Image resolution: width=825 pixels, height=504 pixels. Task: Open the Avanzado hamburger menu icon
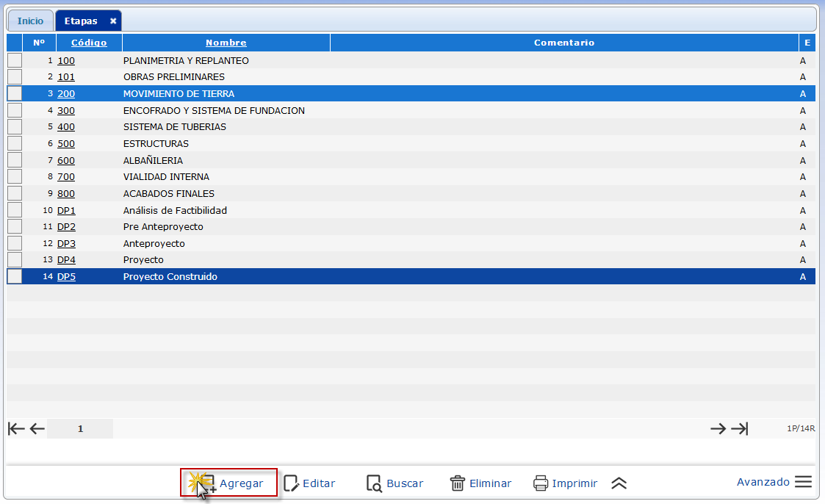pos(803,481)
